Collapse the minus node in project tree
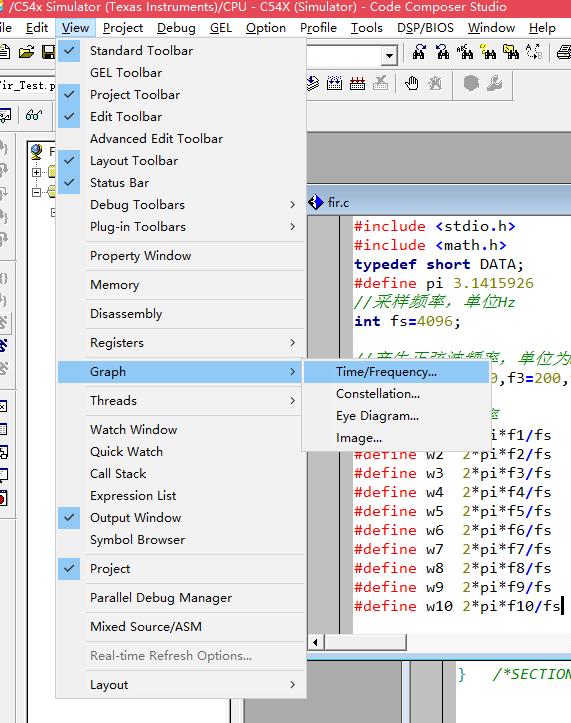 pyautogui.click(x=36, y=192)
